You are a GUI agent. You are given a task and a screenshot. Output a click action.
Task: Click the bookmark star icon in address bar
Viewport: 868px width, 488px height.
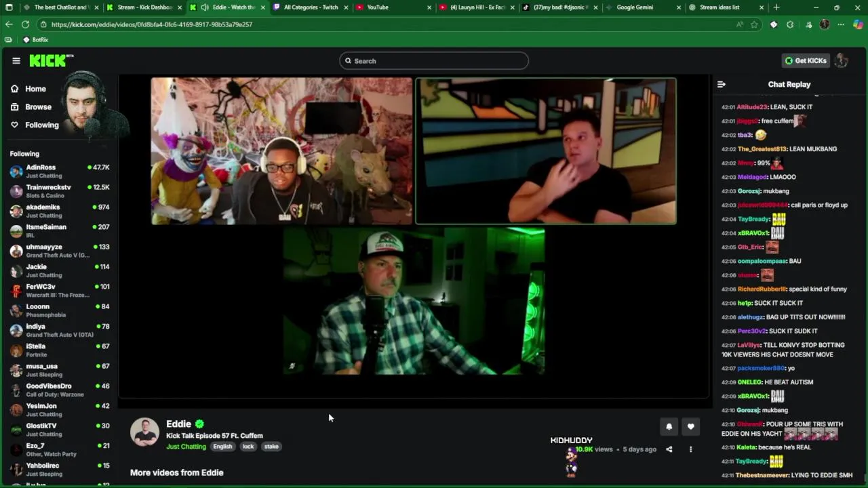(754, 24)
